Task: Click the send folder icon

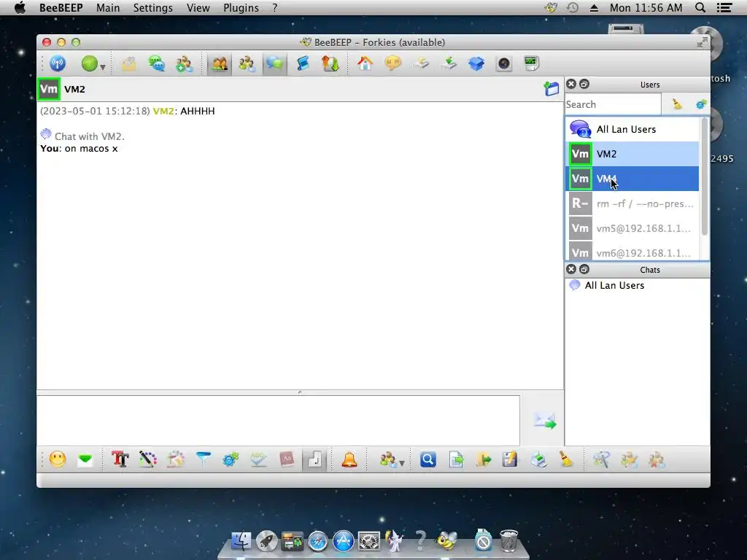Action: (483, 459)
